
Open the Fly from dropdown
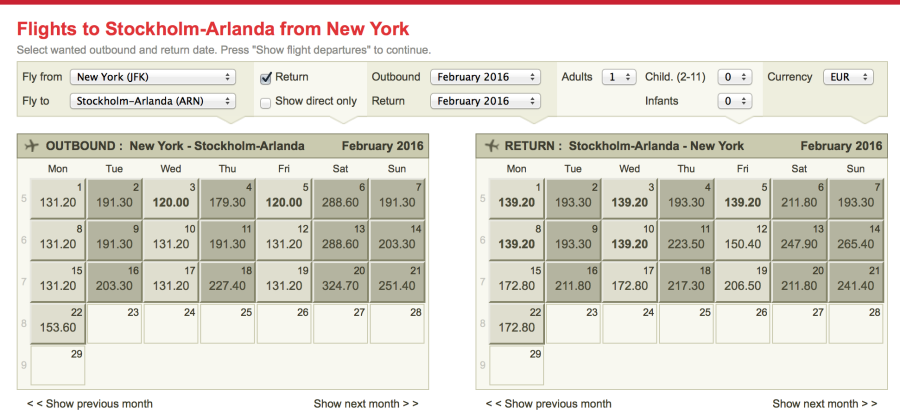(x=153, y=77)
